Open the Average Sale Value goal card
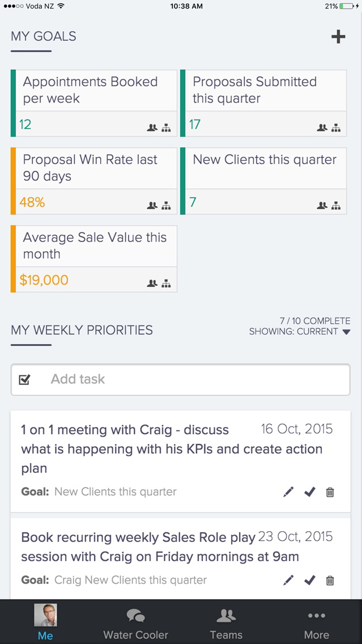 click(94, 259)
